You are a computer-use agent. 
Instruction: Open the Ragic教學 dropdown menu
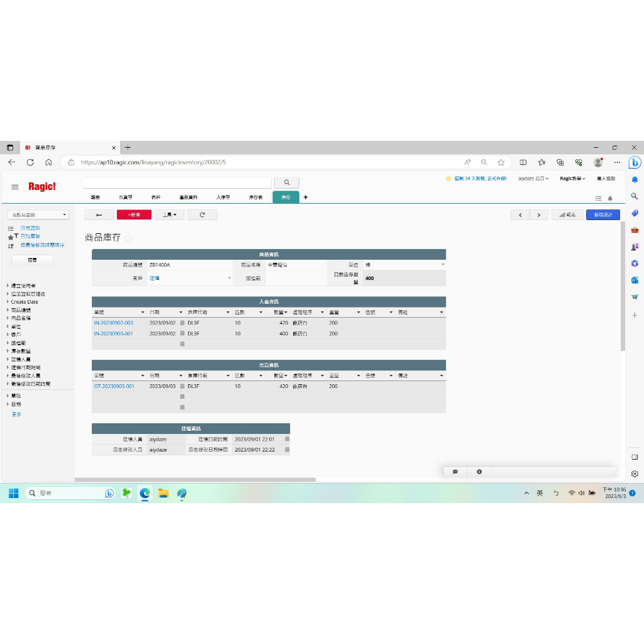[572, 179]
